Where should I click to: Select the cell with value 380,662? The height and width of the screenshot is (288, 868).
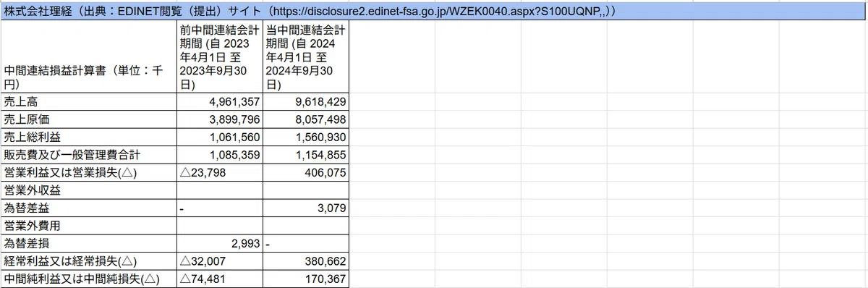pos(307,261)
